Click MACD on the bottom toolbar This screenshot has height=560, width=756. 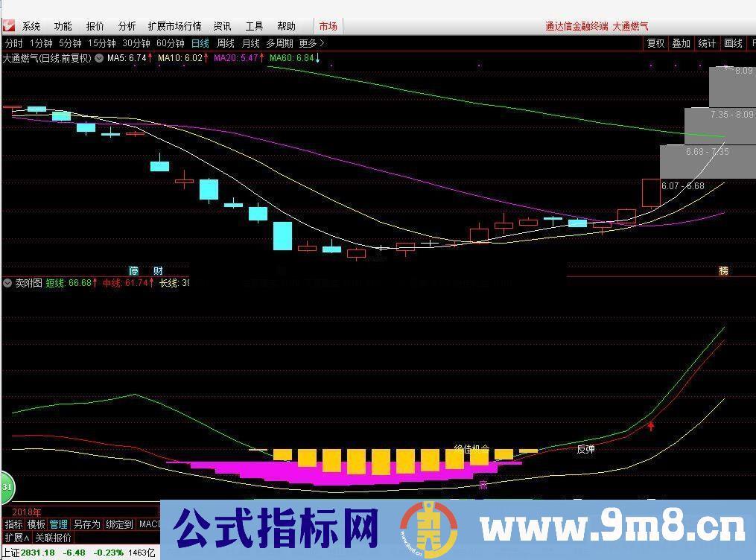pos(150,524)
